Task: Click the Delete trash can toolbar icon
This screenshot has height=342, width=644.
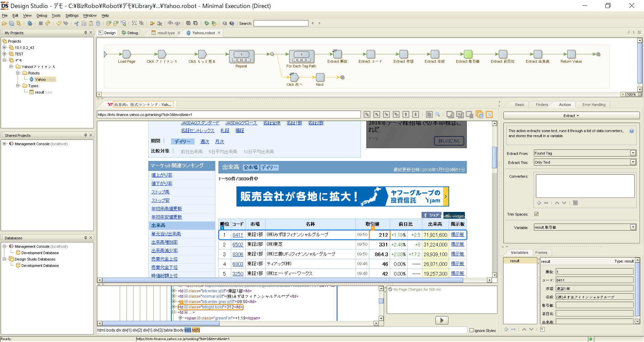Action: pyautogui.click(x=98, y=23)
